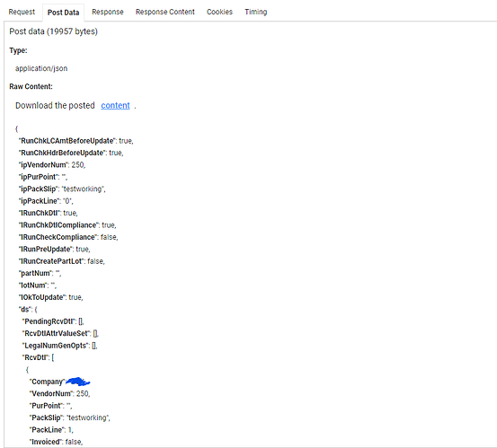This screenshot has width=497, height=448.
Task: Click the Post data bytes heading
Action: [x=53, y=31]
